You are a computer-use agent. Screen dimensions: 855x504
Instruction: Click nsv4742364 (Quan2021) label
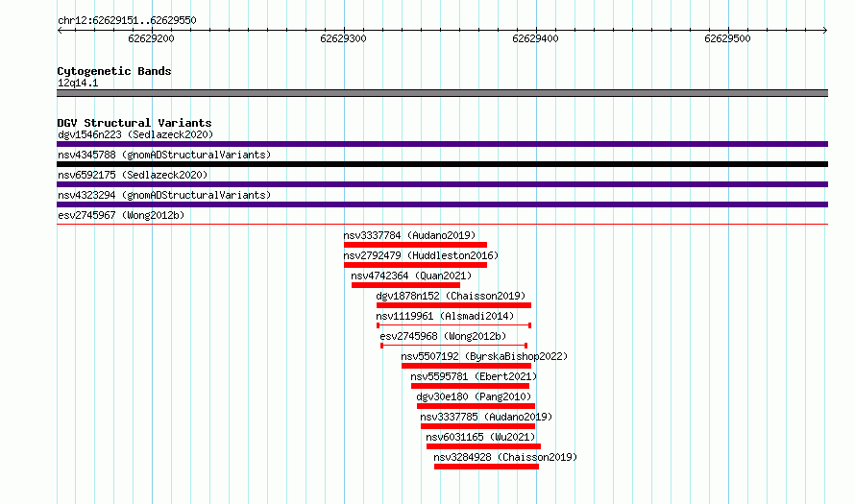tap(411, 276)
